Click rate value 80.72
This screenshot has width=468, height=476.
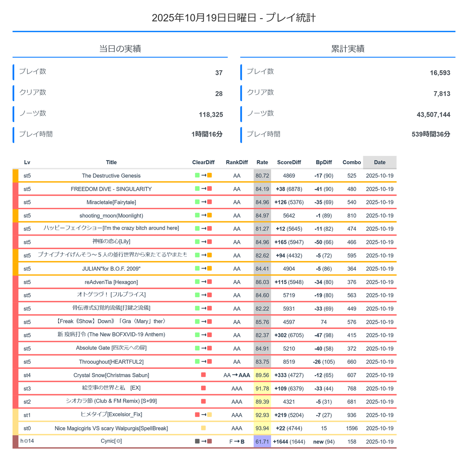pos(262,176)
